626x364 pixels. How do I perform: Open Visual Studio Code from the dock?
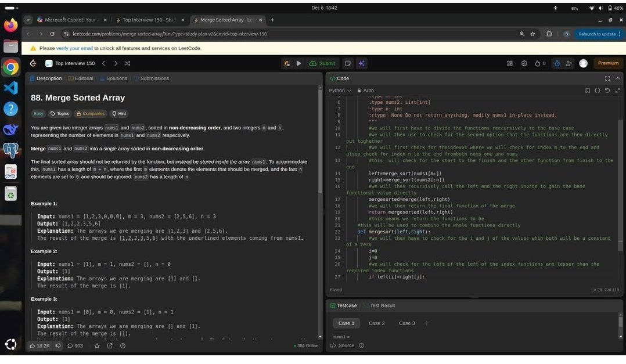click(11, 88)
